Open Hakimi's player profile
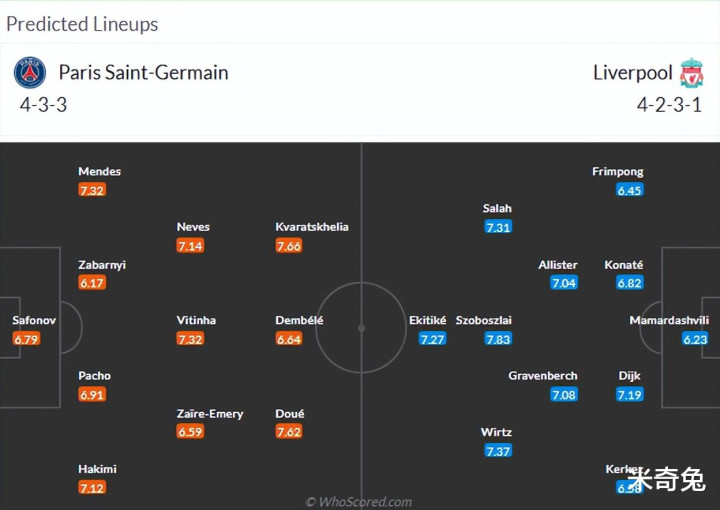The height and width of the screenshot is (510, 720). [97, 469]
